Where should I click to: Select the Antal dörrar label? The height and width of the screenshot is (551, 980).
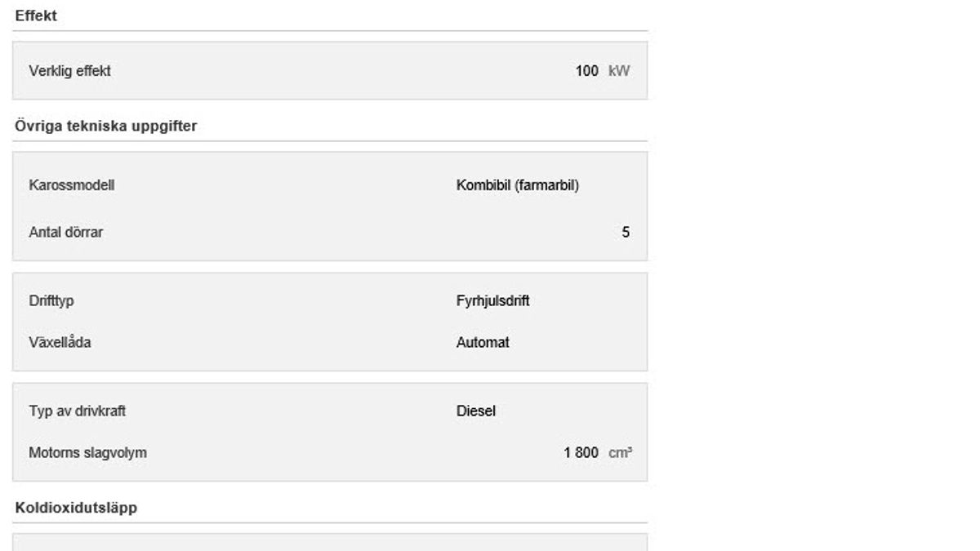click(65, 233)
